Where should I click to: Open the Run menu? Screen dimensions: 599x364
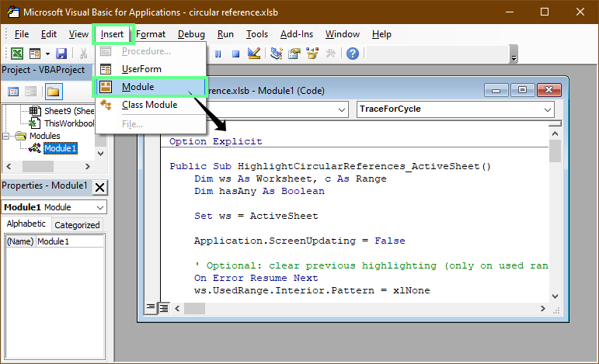point(225,34)
